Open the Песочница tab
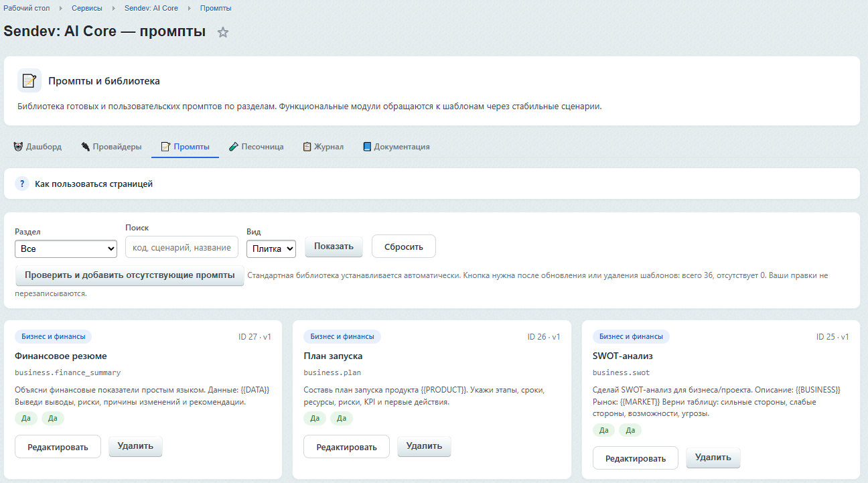This screenshot has height=483, width=868. pos(257,147)
